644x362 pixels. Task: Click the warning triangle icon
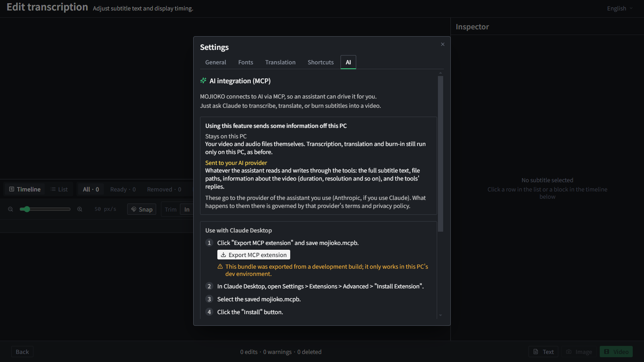click(220, 267)
